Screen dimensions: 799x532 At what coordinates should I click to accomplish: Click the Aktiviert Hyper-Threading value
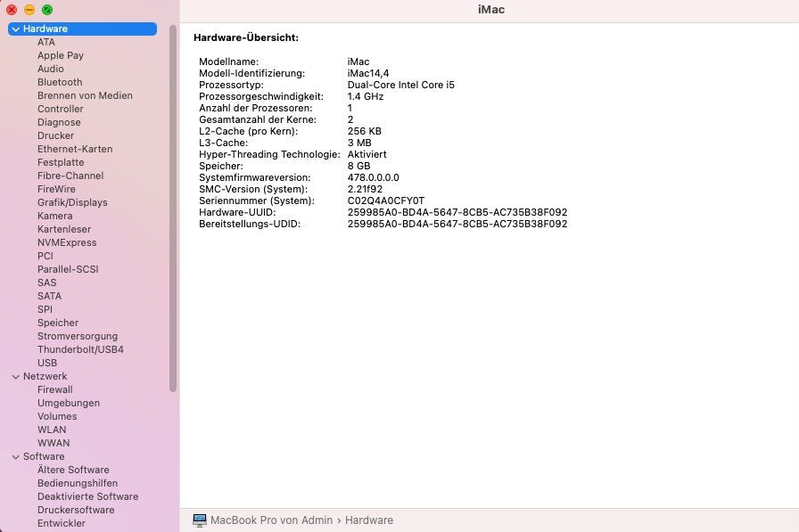click(x=367, y=154)
